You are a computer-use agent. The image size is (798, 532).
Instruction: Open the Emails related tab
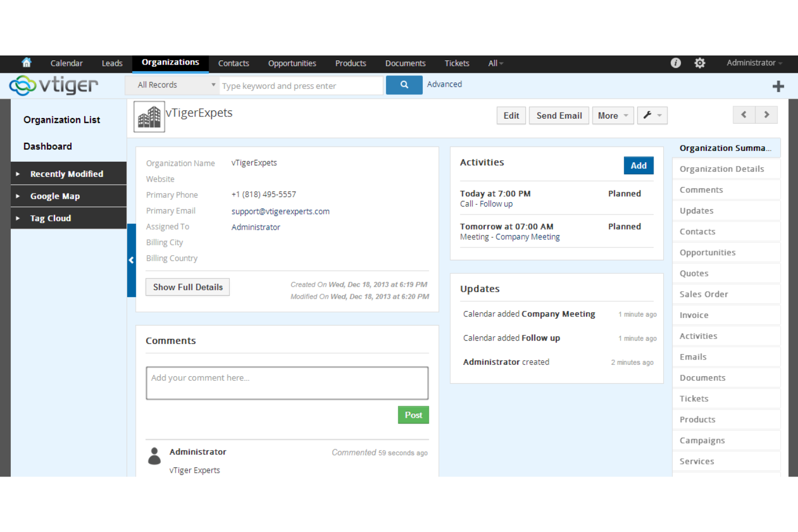pyautogui.click(x=726, y=357)
